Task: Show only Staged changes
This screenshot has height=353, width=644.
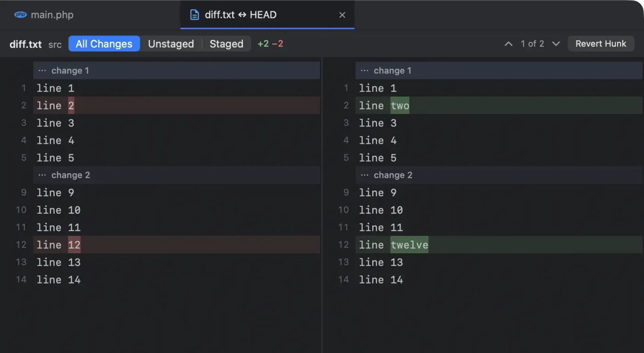Action: coord(226,44)
